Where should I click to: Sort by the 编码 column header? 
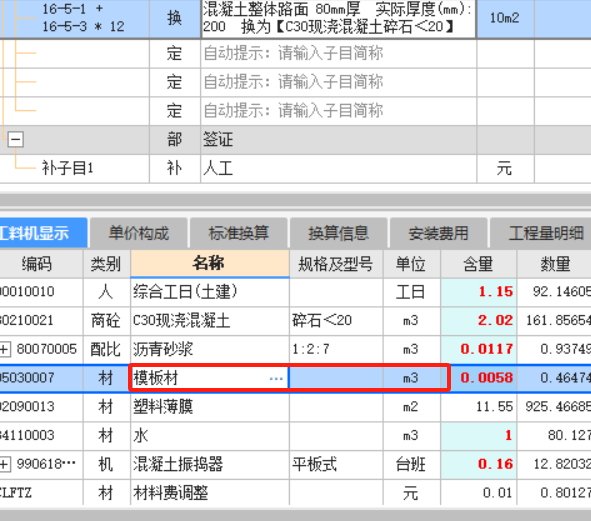tap(41, 264)
